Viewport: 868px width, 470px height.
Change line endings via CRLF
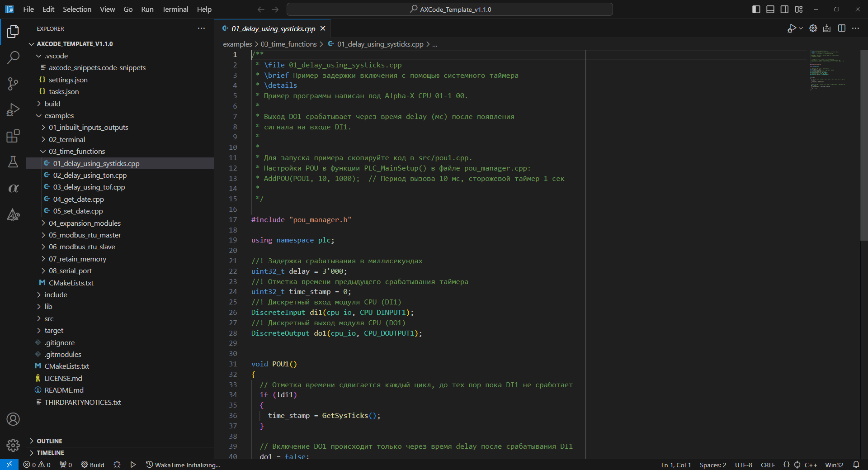(x=768, y=465)
